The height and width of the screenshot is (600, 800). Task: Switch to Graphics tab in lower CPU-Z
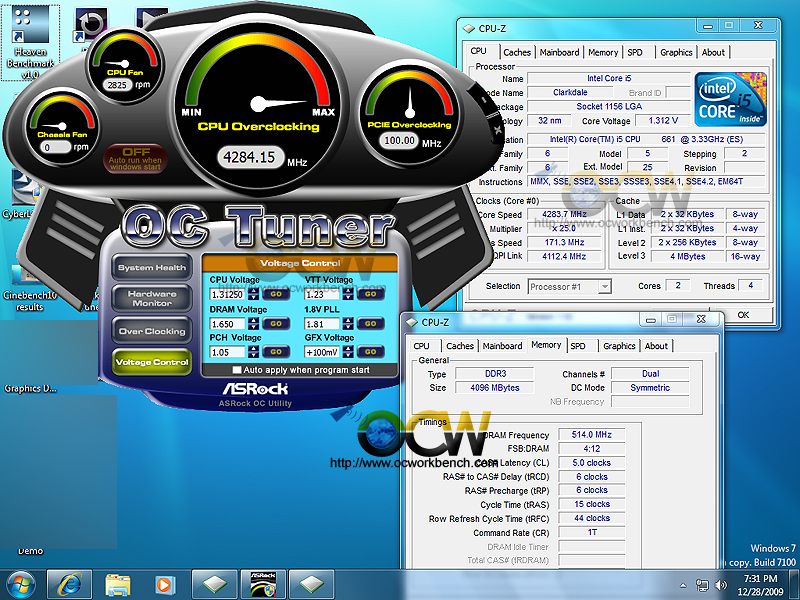[619, 346]
